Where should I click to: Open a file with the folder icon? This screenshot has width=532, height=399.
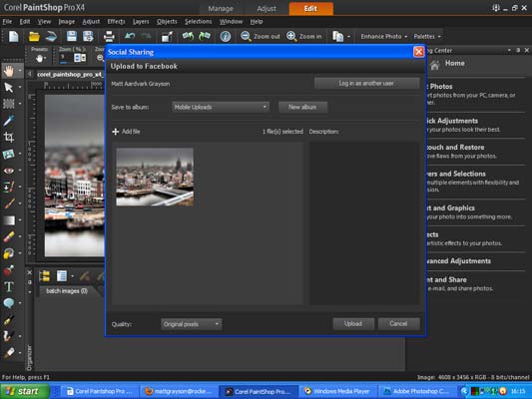click(34, 36)
